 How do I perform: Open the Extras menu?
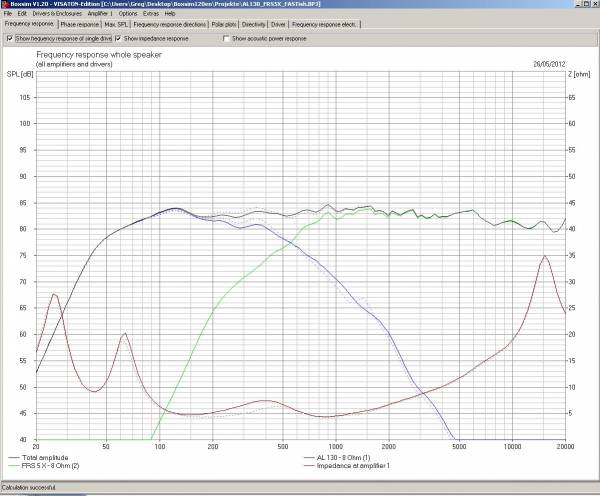(151, 13)
